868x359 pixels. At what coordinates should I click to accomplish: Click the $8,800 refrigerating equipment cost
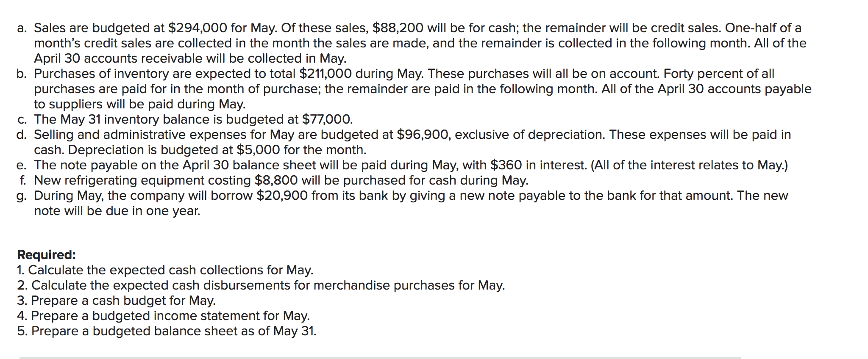coord(276,180)
